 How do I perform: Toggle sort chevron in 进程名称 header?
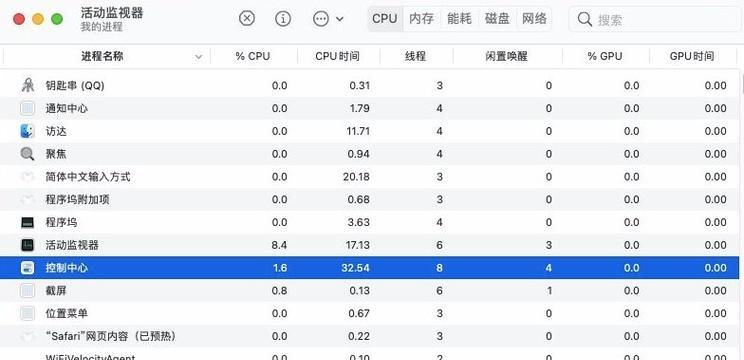point(199,57)
